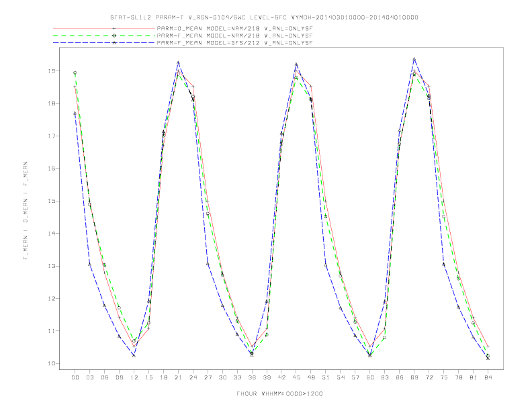
Task: Click the x-axis tick label 54
Action: tap(341, 377)
